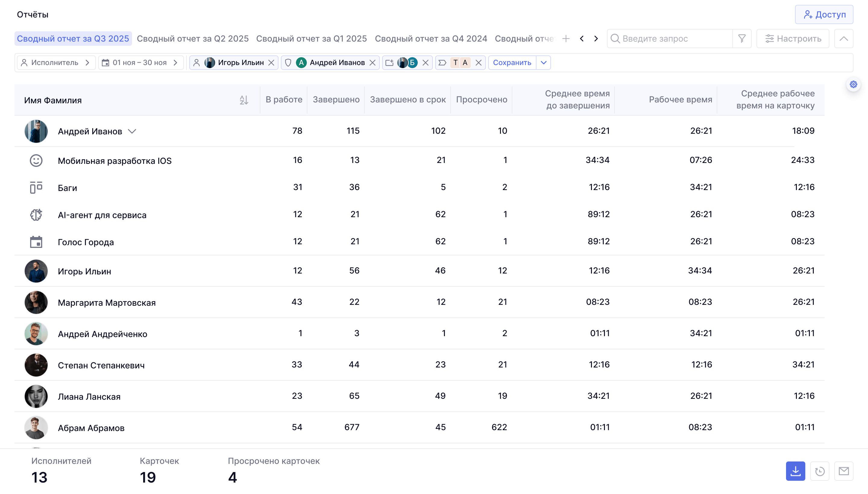Focus the Введите запрос search field
868x494 pixels.
click(670, 39)
